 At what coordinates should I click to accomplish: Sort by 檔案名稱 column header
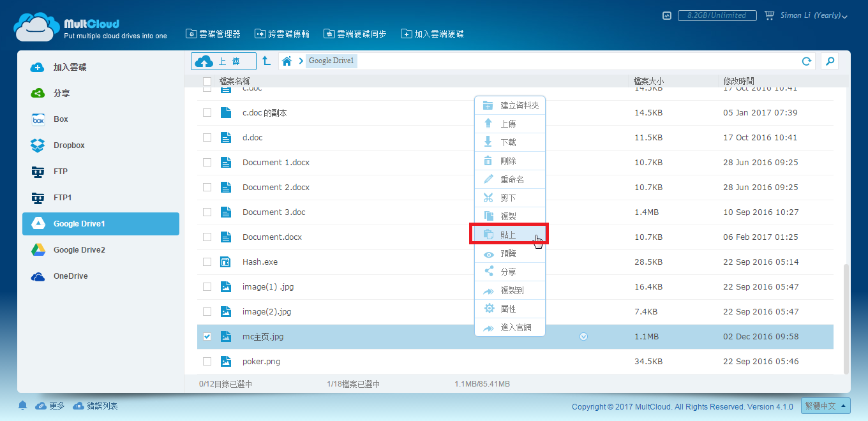click(x=234, y=81)
